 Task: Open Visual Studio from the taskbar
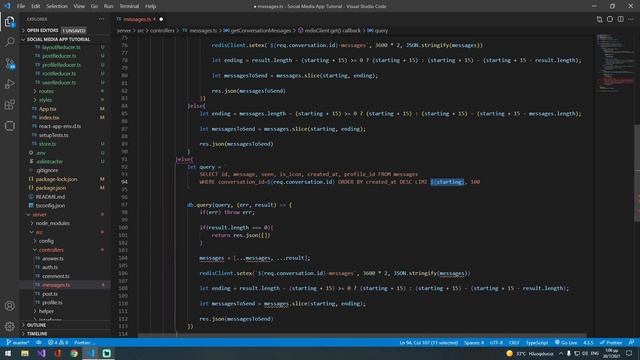pos(41,353)
